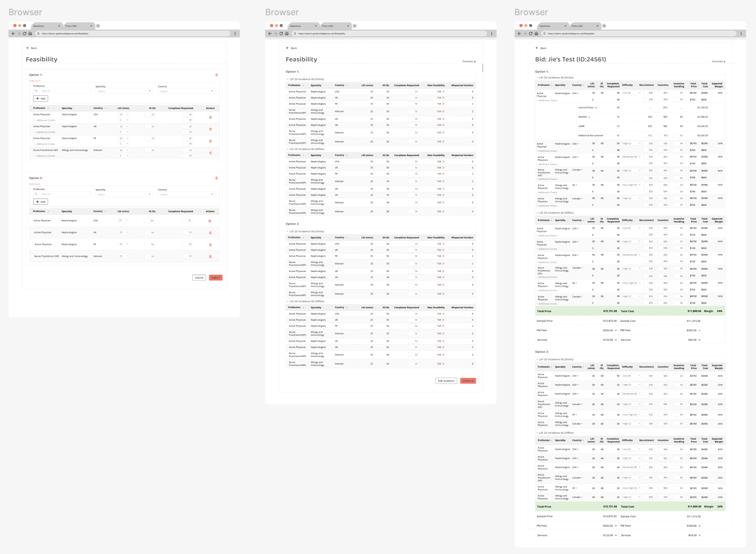Click the Hide Form link under Option 1
This screenshot has width=756, height=554.
35,81
